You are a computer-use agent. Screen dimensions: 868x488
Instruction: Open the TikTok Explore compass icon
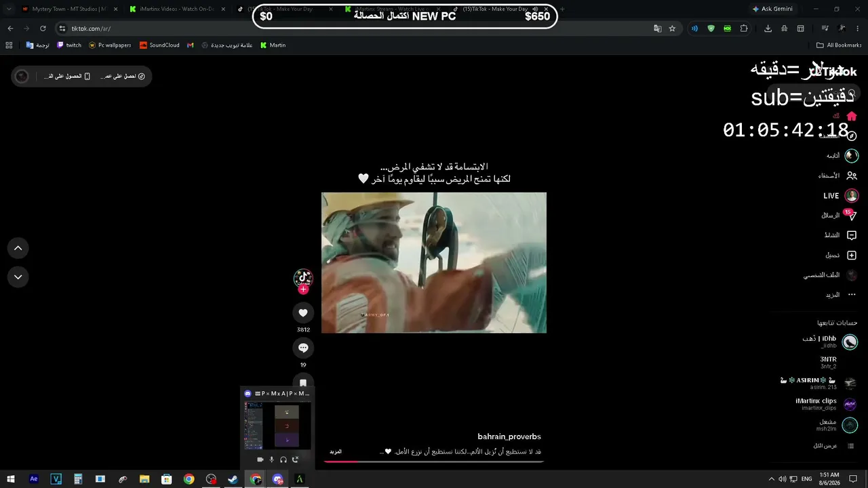852,136
